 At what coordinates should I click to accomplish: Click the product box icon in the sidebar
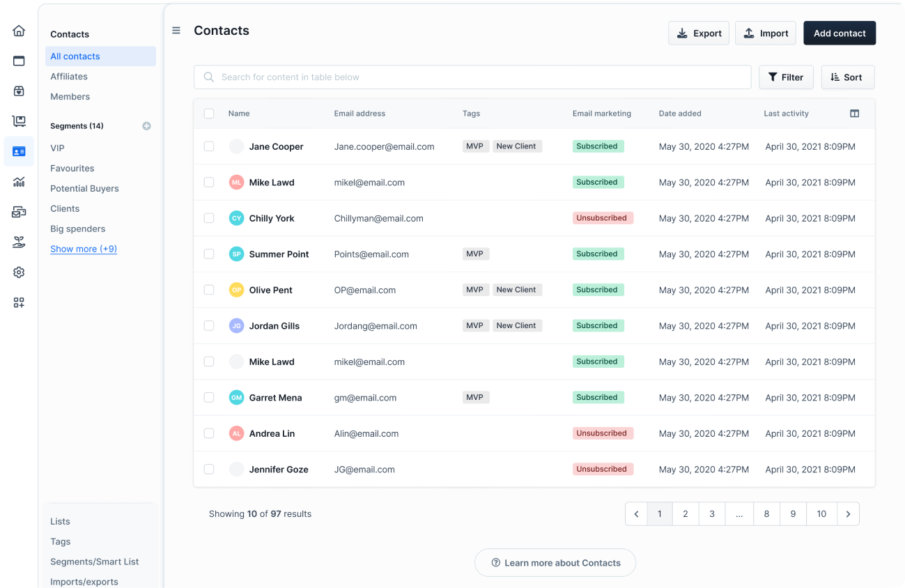(x=19, y=91)
